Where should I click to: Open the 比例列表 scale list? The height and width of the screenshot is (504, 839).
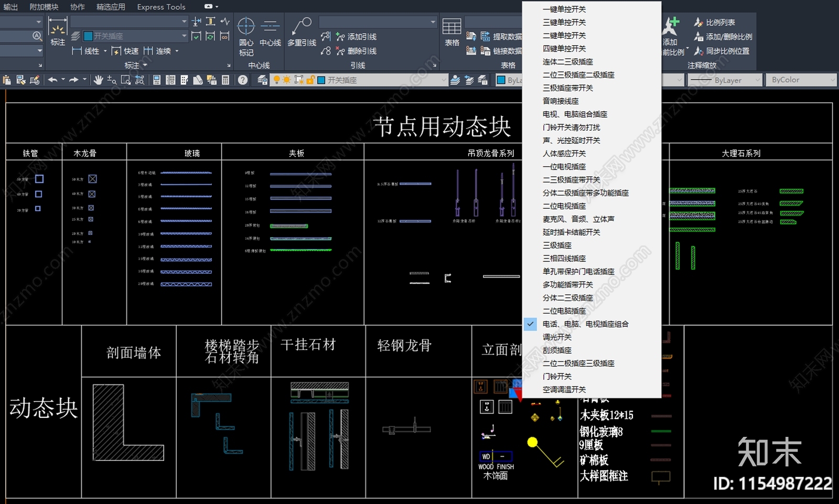point(714,23)
